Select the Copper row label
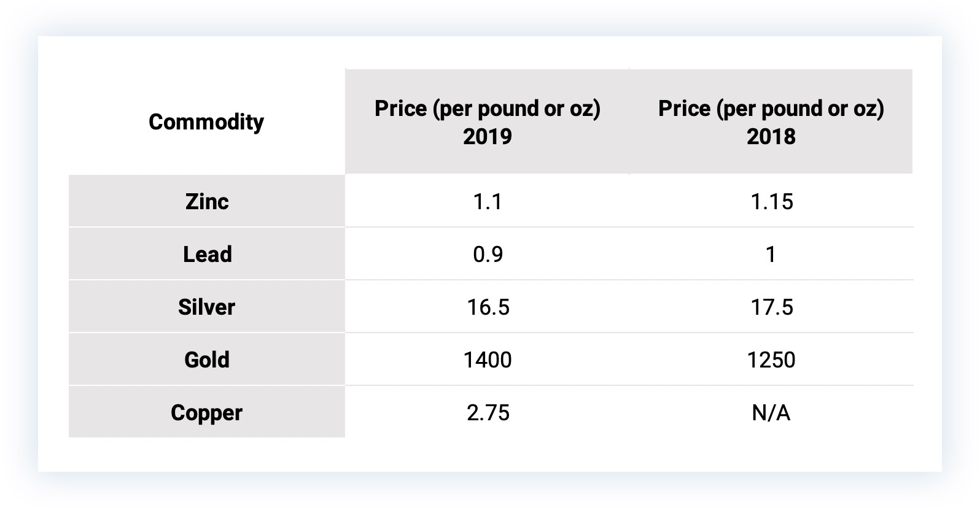The height and width of the screenshot is (508, 980). point(207,412)
